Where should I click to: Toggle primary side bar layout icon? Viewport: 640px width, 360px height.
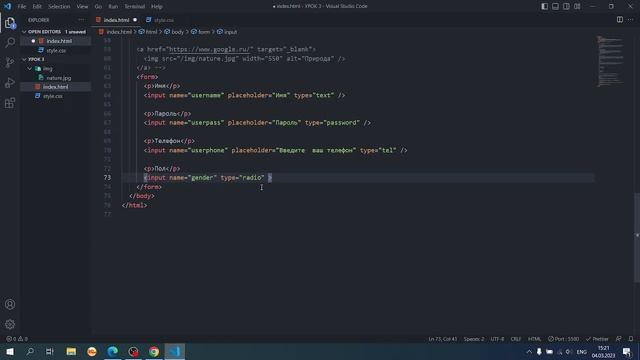coord(544,6)
